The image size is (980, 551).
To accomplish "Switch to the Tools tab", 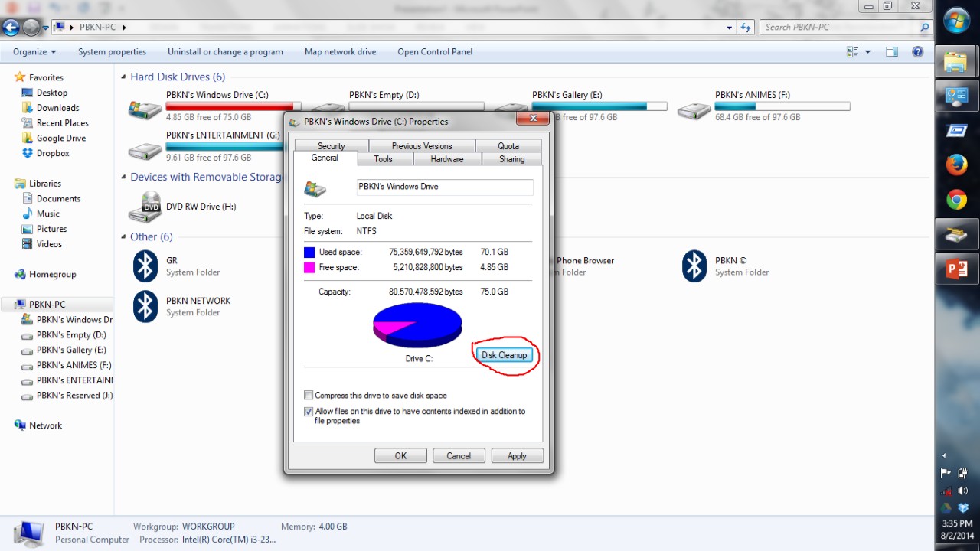I will pos(383,159).
